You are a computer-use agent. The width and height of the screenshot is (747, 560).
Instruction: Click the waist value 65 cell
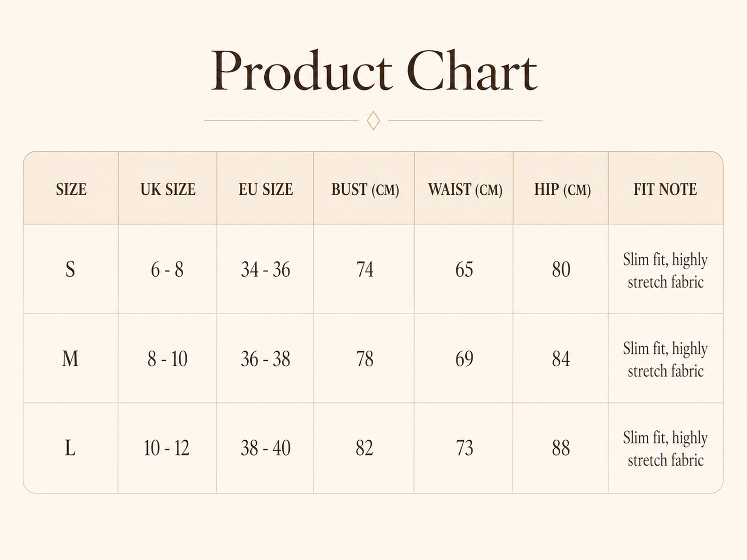click(464, 269)
